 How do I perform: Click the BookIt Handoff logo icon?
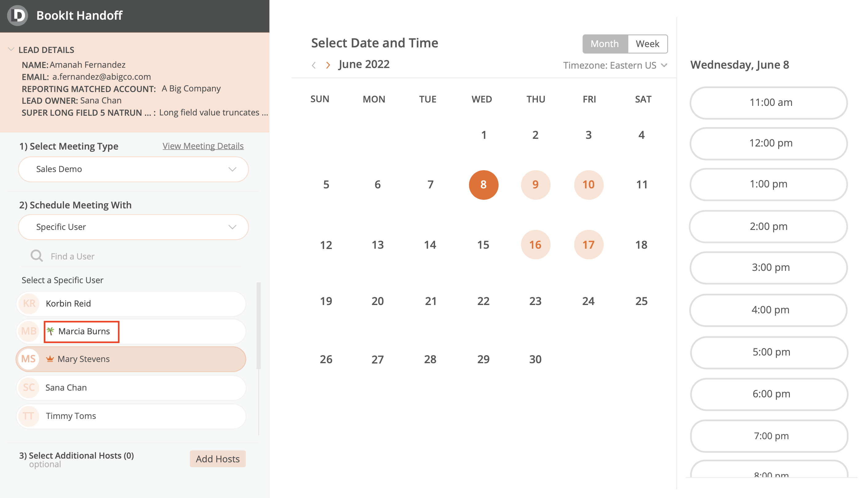tap(18, 15)
